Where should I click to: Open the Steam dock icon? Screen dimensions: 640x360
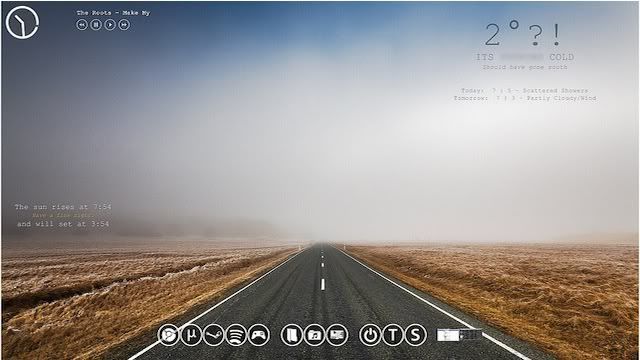pos(213,335)
